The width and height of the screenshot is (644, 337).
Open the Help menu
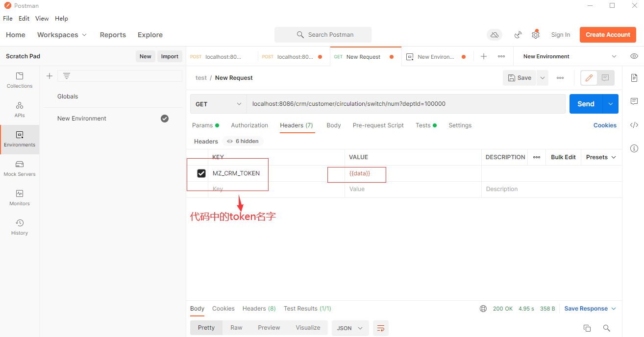point(61,19)
